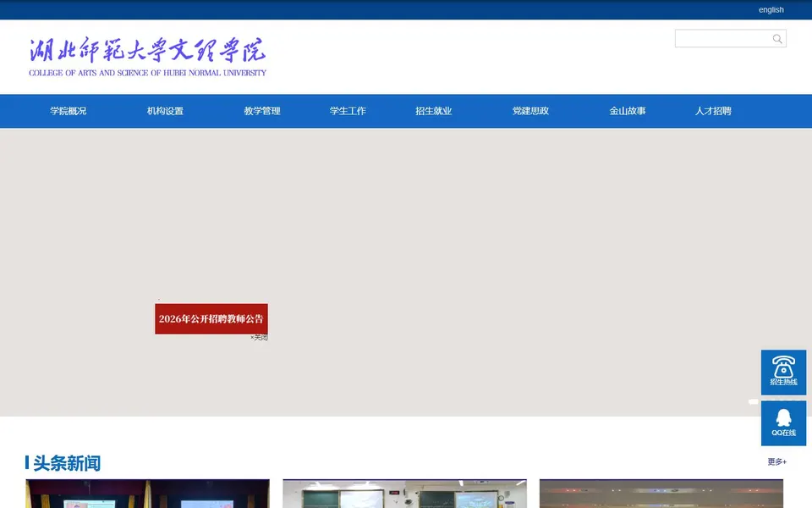The width and height of the screenshot is (812, 508).
Task: Click the college logo 湖北师范大学文理学院
Action: [147, 57]
